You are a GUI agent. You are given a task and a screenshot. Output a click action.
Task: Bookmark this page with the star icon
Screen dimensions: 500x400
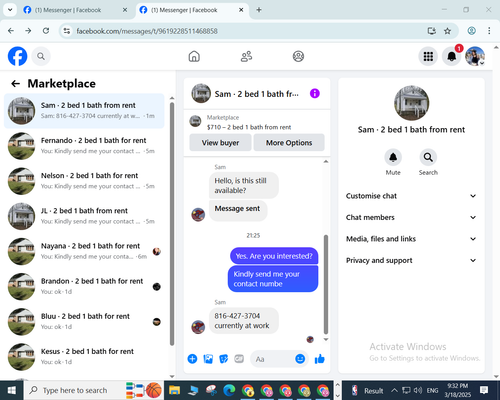point(447,31)
